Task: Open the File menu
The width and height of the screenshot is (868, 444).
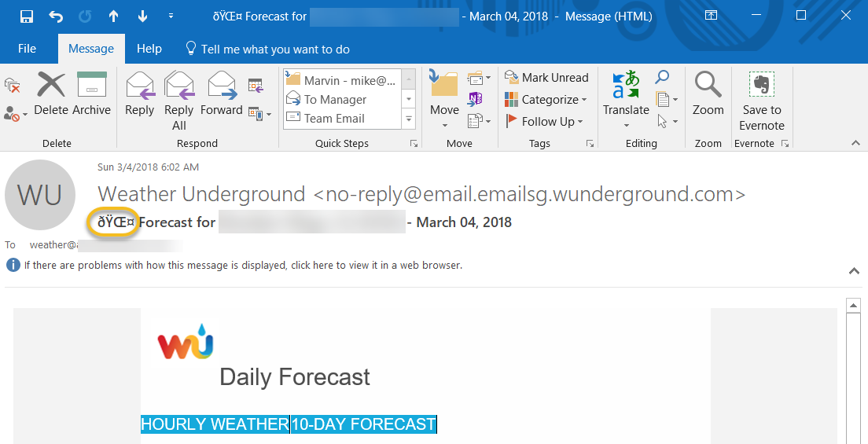Action: click(27, 49)
